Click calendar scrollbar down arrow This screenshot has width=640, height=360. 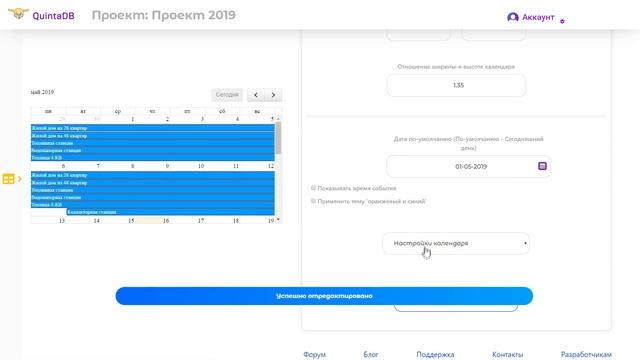(278, 220)
